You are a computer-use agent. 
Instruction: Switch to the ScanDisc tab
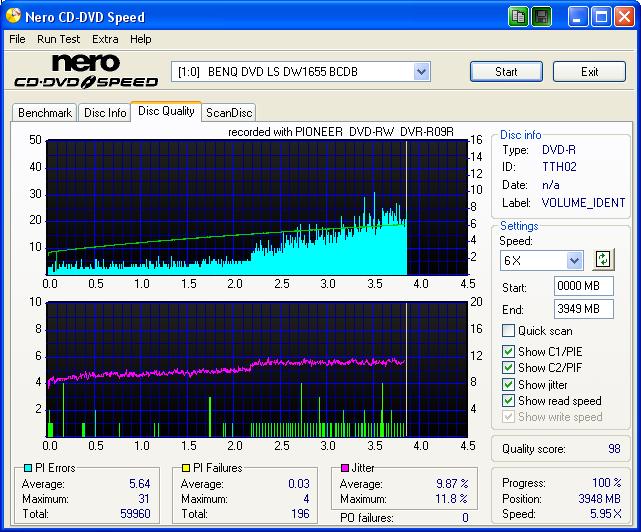click(x=229, y=113)
